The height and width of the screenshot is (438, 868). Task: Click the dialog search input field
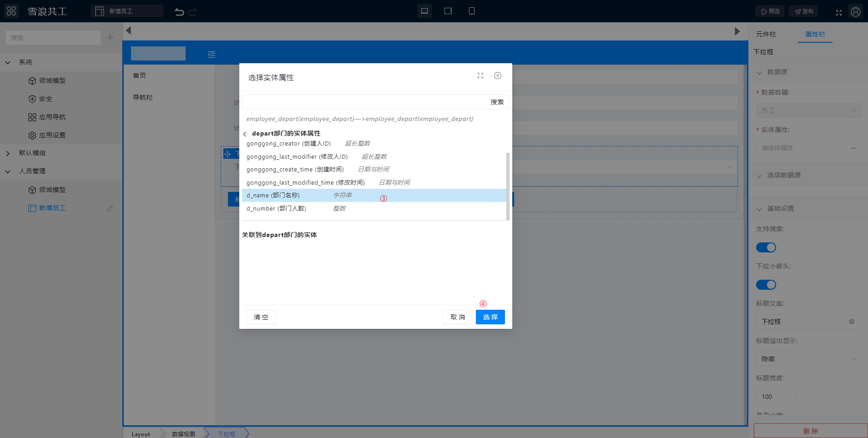(364, 102)
